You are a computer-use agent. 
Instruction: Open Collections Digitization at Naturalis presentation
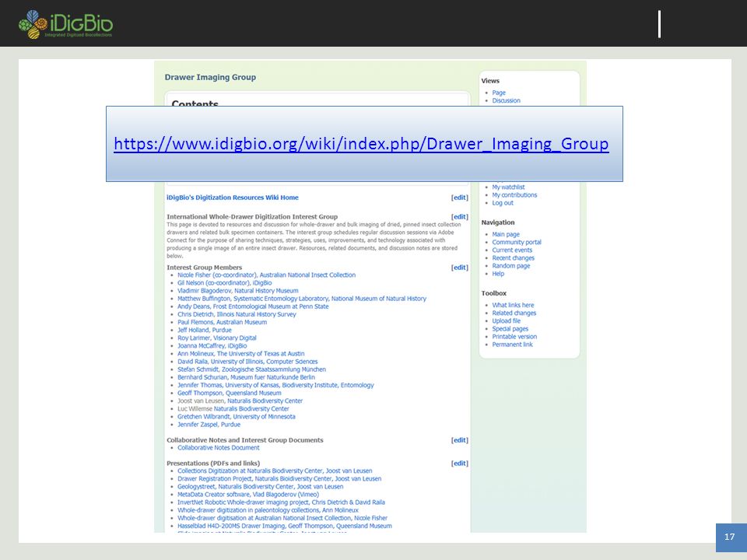pos(275,471)
